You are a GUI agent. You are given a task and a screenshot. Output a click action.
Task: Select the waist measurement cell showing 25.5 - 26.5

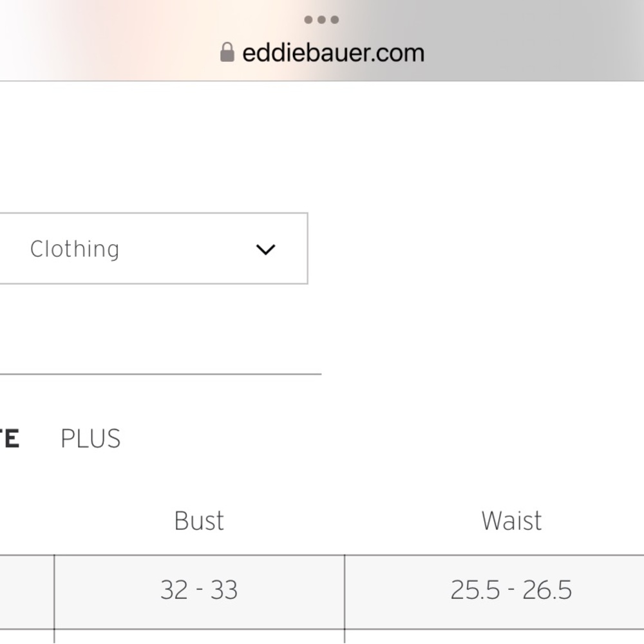511,589
